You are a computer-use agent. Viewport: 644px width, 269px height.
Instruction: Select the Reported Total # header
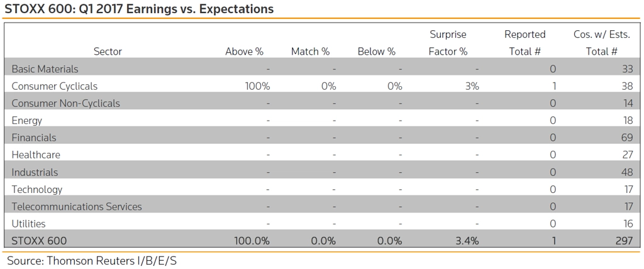tap(525, 43)
